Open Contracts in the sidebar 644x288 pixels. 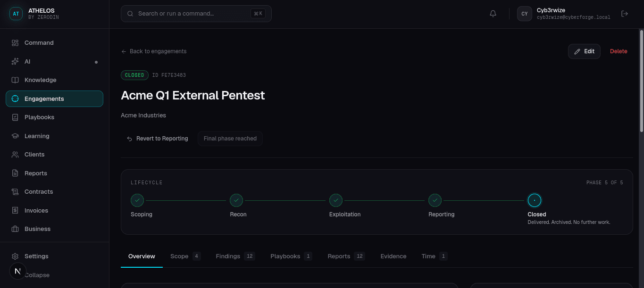pos(55,192)
